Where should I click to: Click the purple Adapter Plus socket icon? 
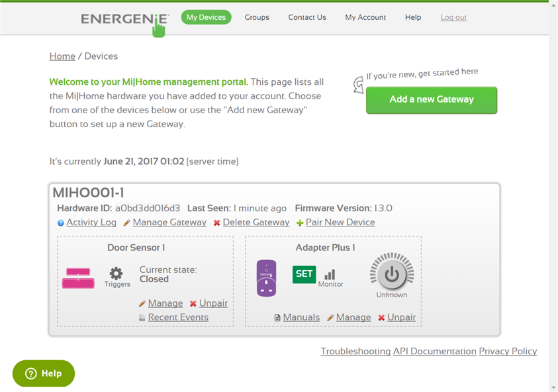pos(266,278)
